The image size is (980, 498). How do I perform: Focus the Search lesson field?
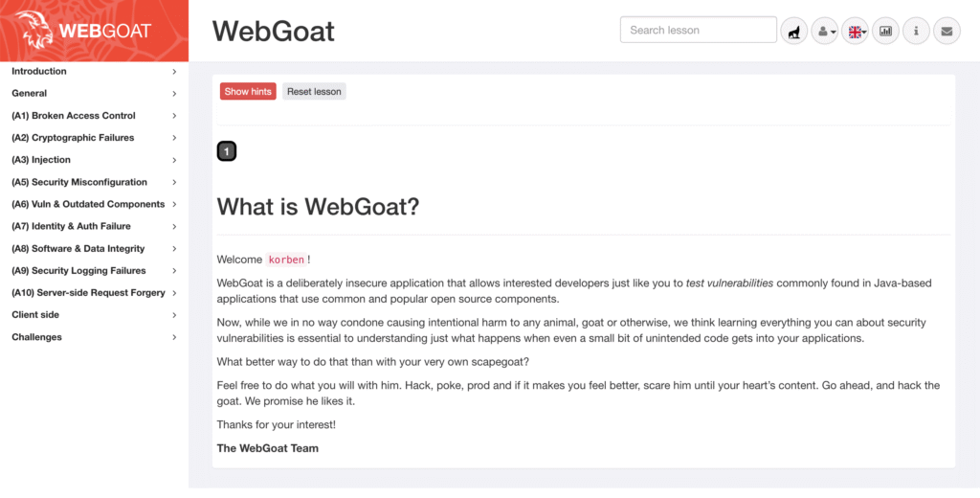[x=699, y=30]
